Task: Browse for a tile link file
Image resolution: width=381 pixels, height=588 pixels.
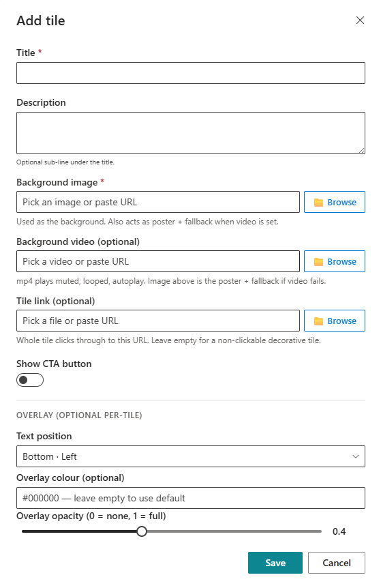Action: 335,321
